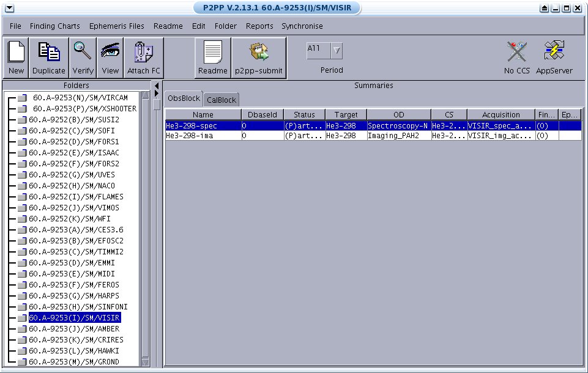Image resolution: width=588 pixels, height=373 pixels.
Task: Click the Imaging_PAH2 OD cell
Action: tap(398, 135)
